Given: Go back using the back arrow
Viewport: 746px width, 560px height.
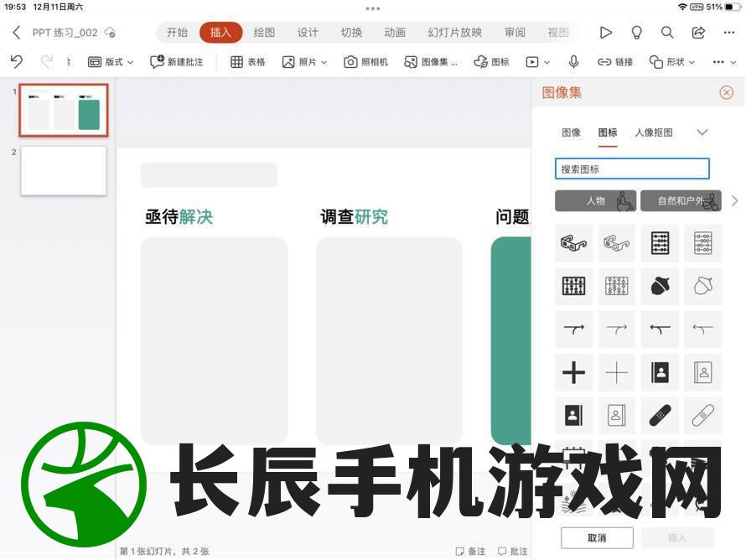Looking at the screenshot, I should (x=17, y=33).
